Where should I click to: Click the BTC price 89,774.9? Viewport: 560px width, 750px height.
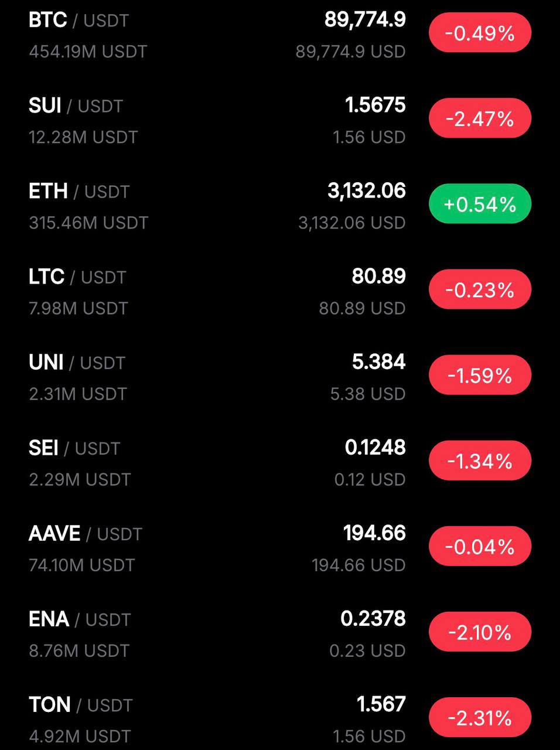[365, 20]
